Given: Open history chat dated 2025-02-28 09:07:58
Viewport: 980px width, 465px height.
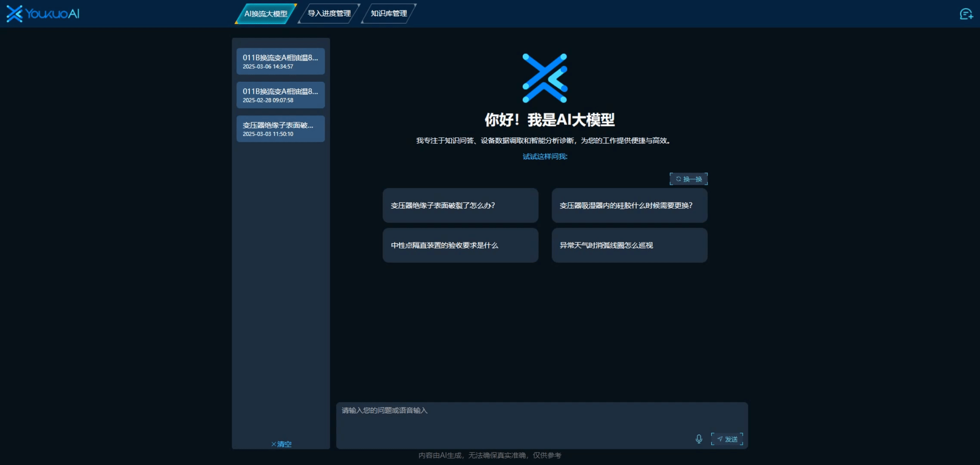Looking at the screenshot, I should (280, 95).
